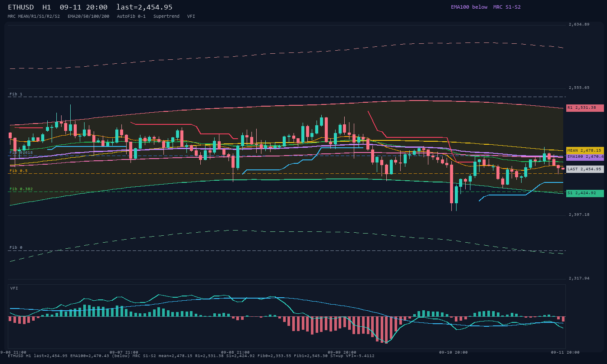Click the Fib 0.382 level label
The height and width of the screenshot is (364, 607).
(21, 189)
